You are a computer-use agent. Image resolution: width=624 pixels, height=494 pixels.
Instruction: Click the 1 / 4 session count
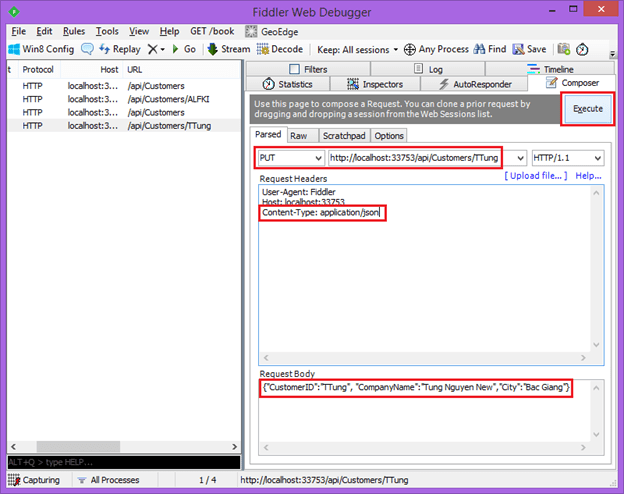207,480
